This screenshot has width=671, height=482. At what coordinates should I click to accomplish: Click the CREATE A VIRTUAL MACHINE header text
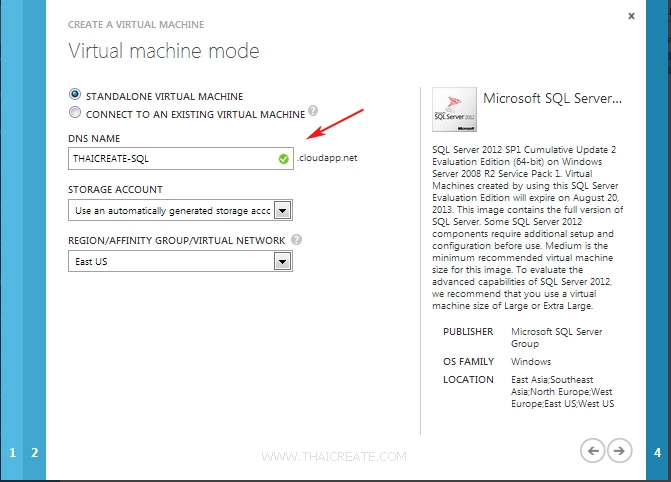point(136,25)
